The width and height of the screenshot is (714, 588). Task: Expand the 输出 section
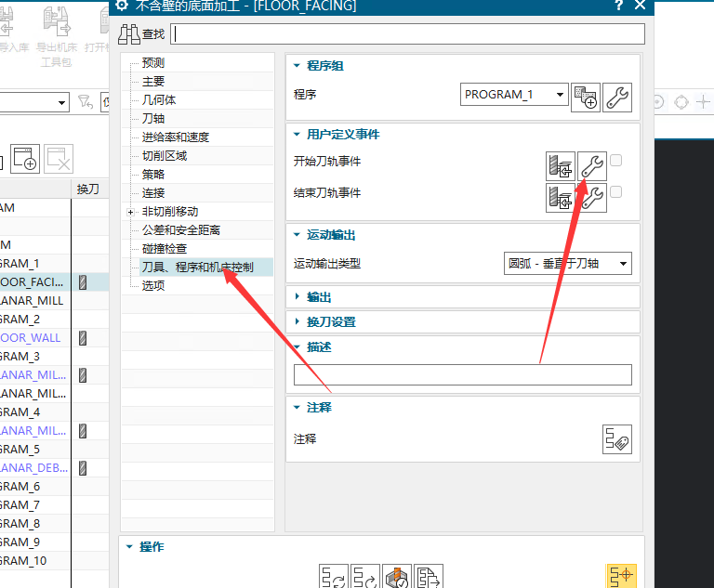click(320, 297)
